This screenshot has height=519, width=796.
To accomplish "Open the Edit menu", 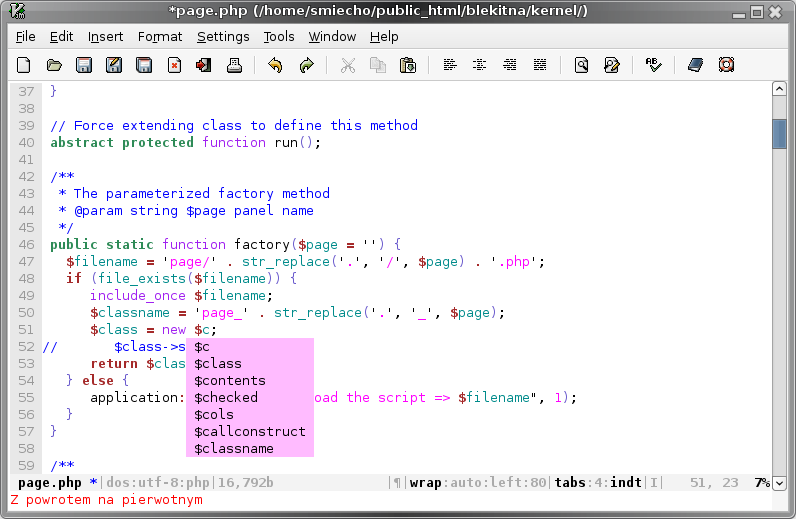I will pyautogui.click(x=61, y=37).
